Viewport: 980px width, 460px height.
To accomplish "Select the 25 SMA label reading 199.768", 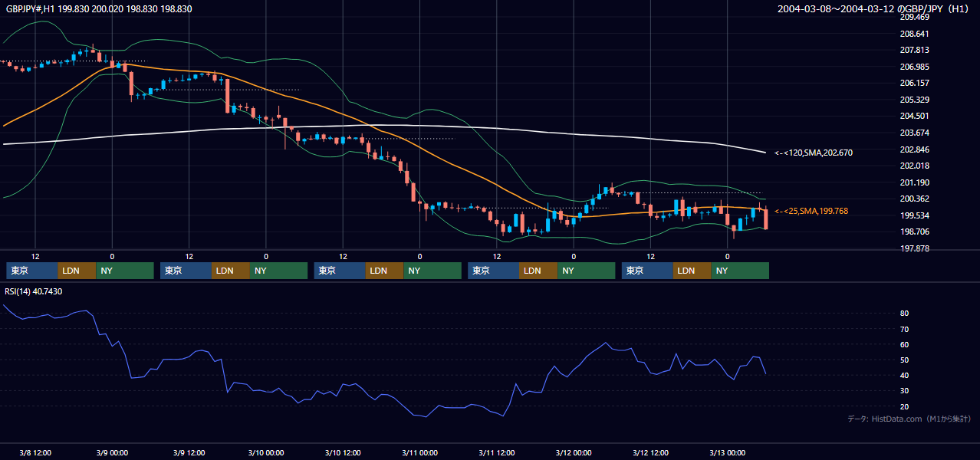I will tap(812, 211).
